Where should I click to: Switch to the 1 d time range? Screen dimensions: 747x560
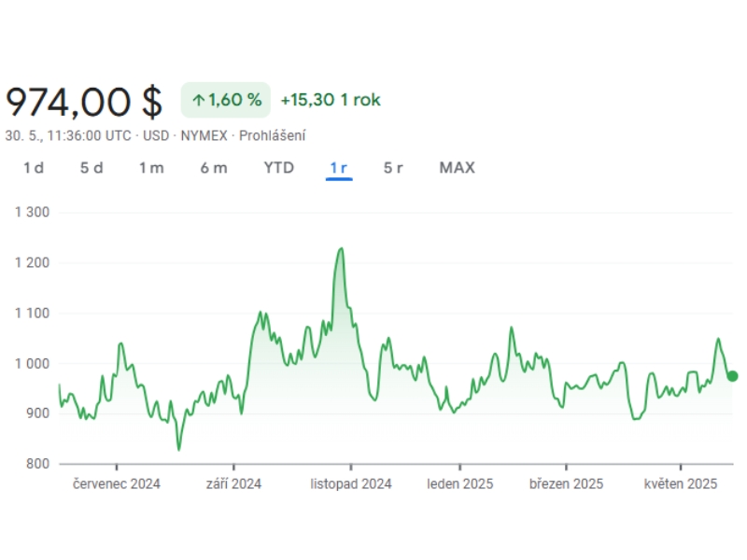click(x=34, y=168)
